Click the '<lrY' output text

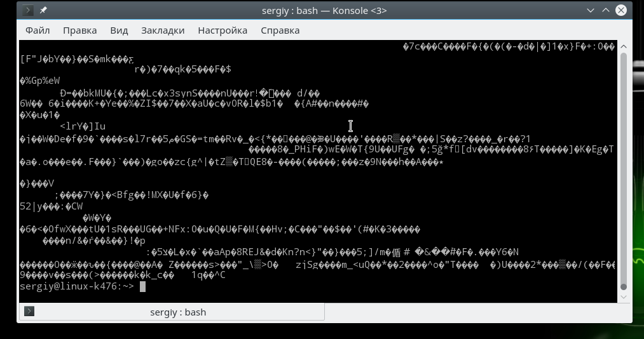tap(83, 126)
